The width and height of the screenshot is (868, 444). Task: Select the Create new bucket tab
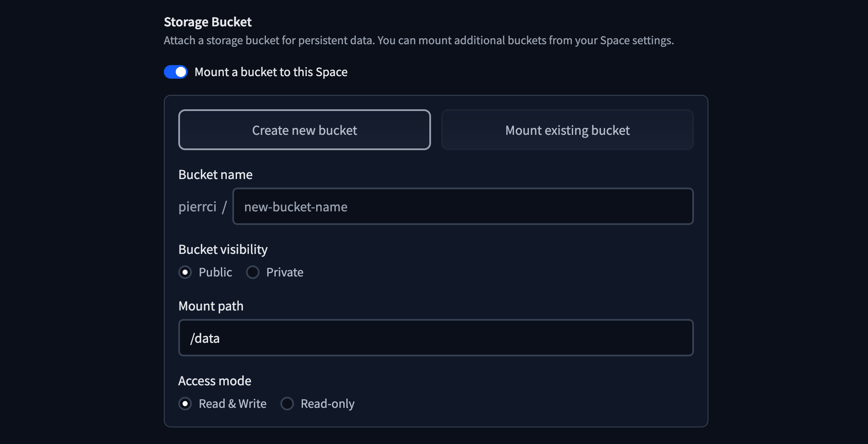click(304, 130)
